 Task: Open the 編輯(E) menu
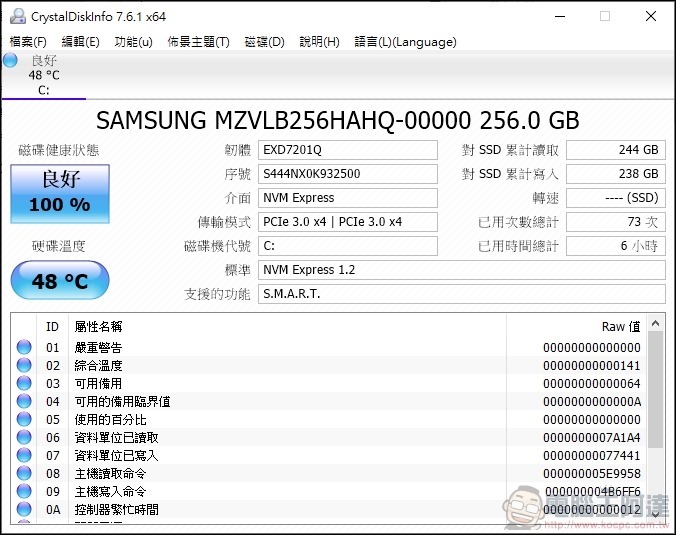81,42
